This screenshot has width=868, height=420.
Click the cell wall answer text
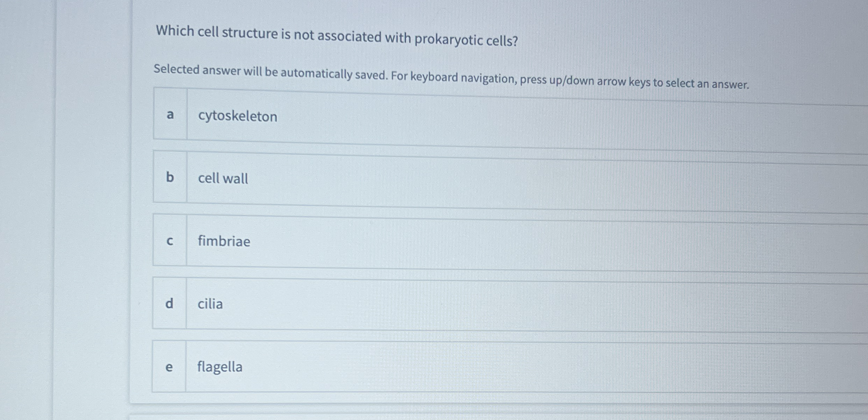(x=223, y=178)
